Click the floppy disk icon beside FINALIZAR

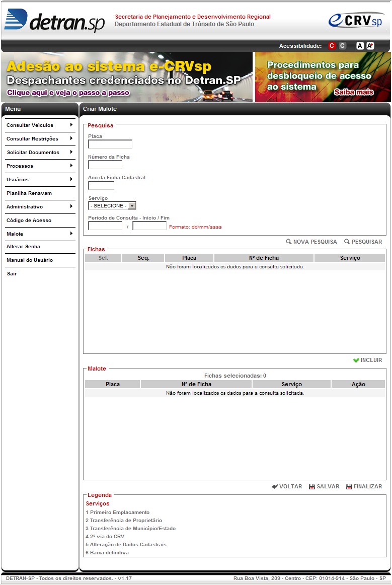pyautogui.click(x=349, y=486)
